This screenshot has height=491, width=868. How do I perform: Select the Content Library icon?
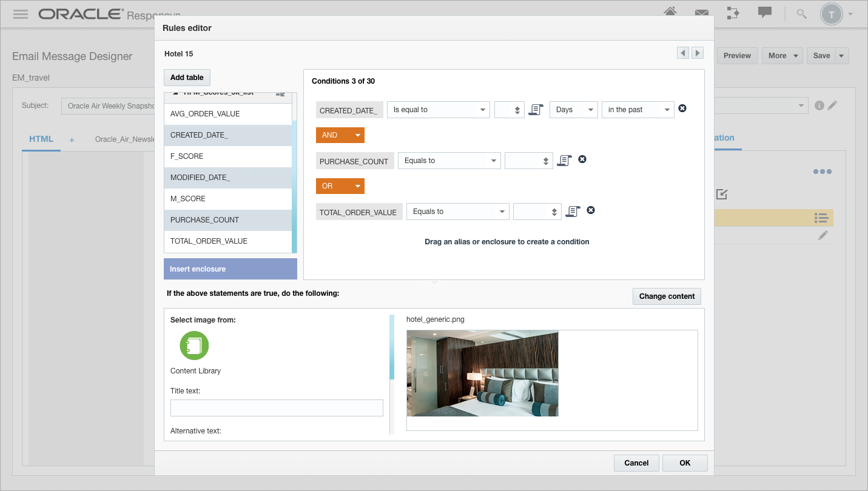tap(194, 346)
